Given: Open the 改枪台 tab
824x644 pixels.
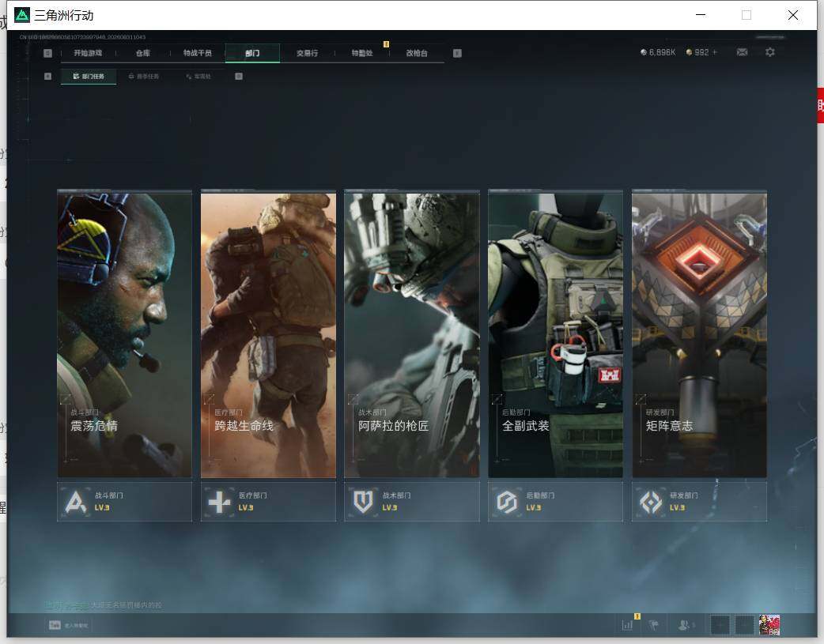Looking at the screenshot, I should (417, 53).
